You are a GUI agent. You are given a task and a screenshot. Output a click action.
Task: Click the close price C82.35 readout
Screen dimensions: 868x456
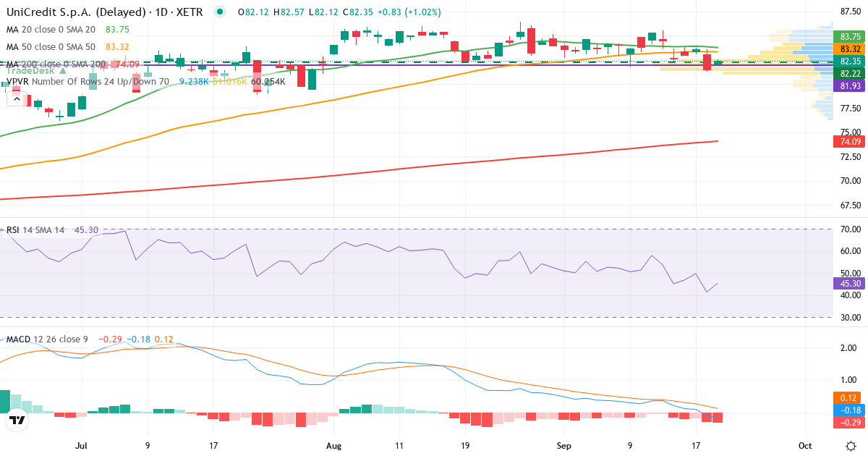coord(357,12)
